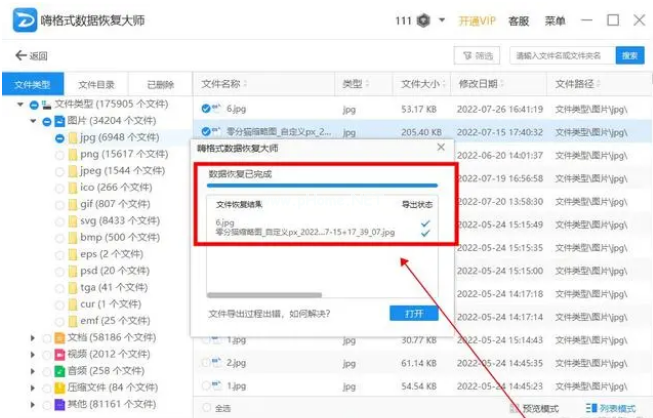Open the 已删除 tab
Viewport: 653px width, 418px height.
pyautogui.click(x=160, y=84)
